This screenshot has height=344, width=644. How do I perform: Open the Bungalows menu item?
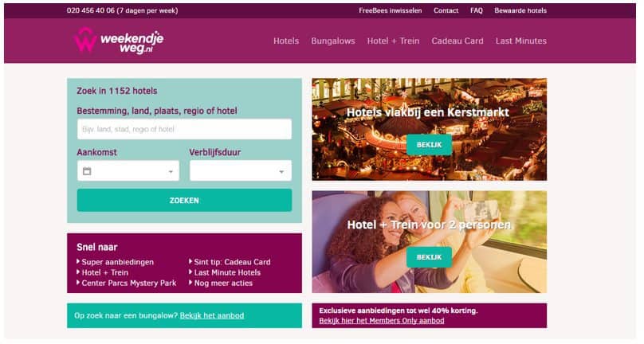tap(333, 41)
